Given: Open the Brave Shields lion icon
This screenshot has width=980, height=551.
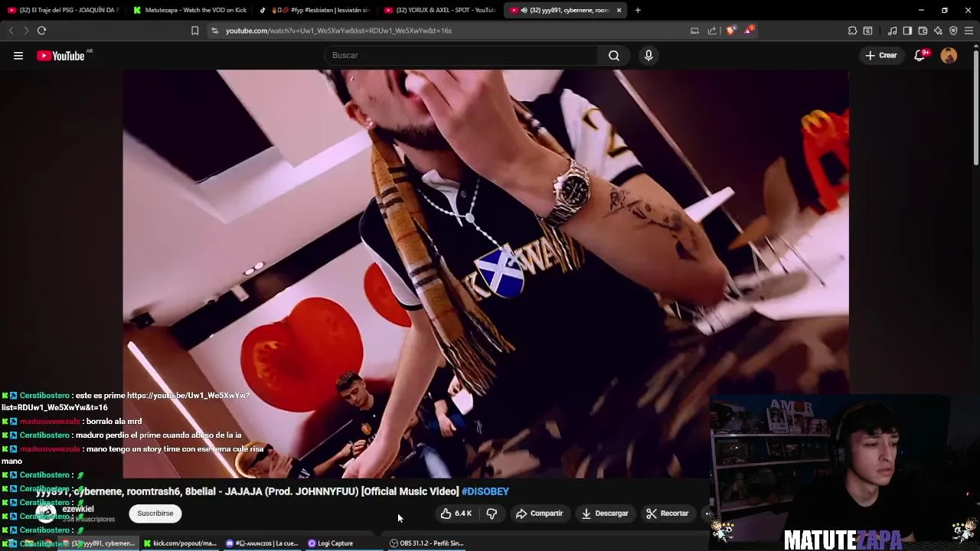Looking at the screenshot, I should [730, 31].
